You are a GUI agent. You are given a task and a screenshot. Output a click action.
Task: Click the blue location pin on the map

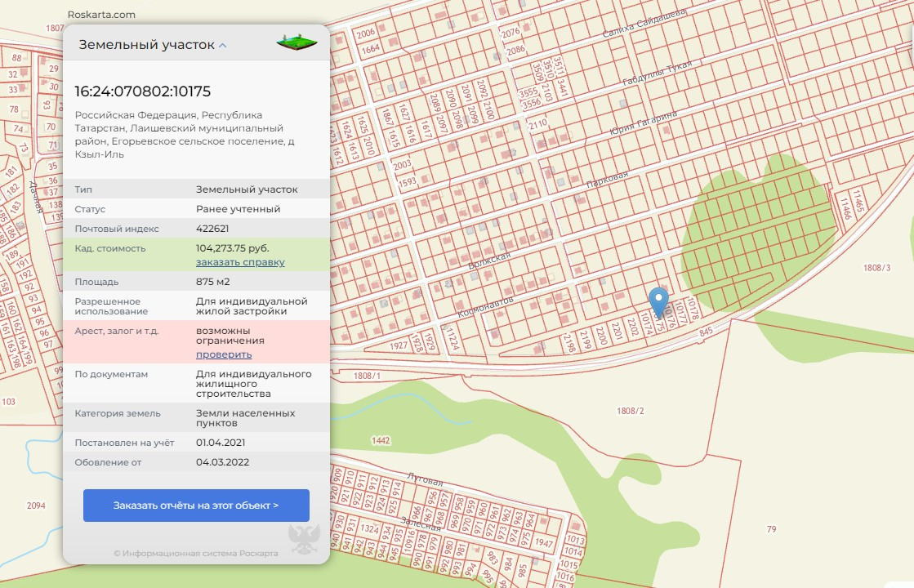tap(658, 301)
